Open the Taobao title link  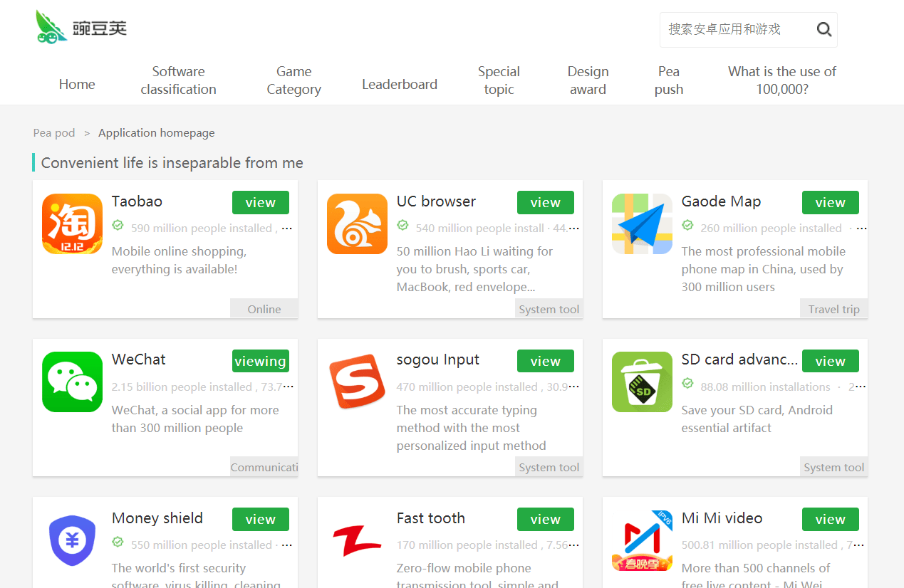pos(137,201)
